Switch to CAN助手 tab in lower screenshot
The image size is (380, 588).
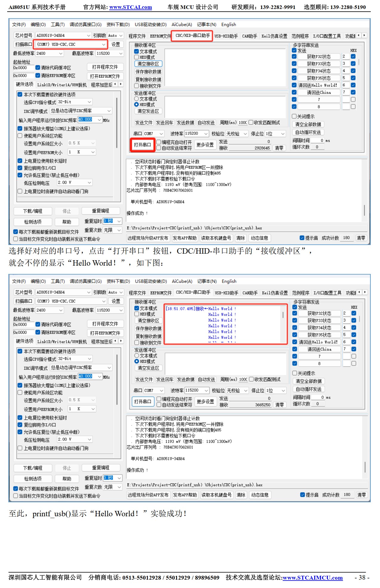point(250,293)
